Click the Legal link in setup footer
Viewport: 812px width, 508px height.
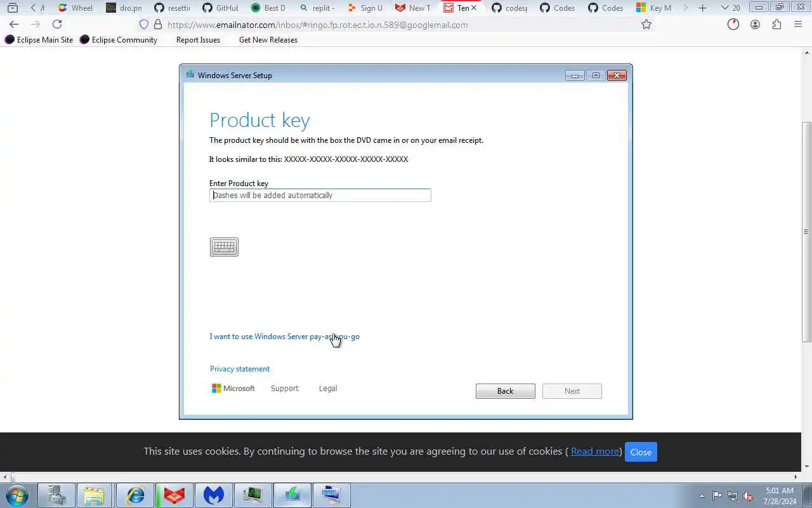[328, 389]
